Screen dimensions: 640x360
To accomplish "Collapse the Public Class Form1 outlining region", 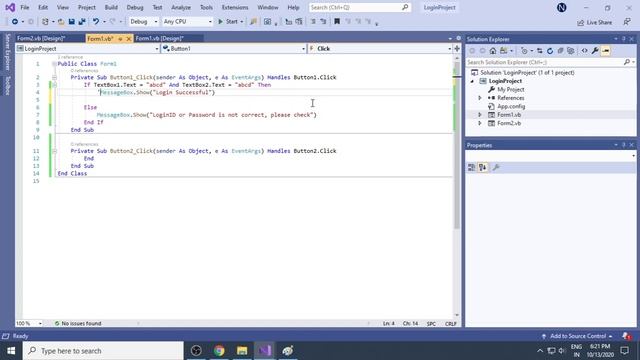I will pos(54,64).
